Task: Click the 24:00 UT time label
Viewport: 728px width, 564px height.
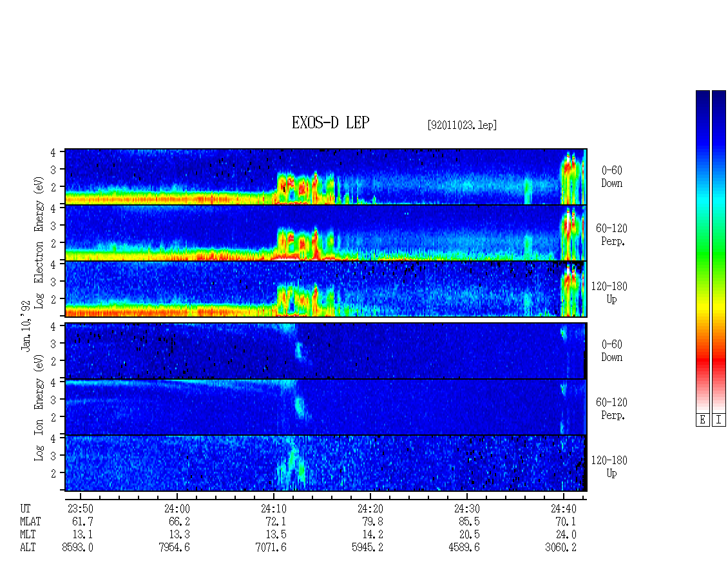Action: click(x=177, y=509)
